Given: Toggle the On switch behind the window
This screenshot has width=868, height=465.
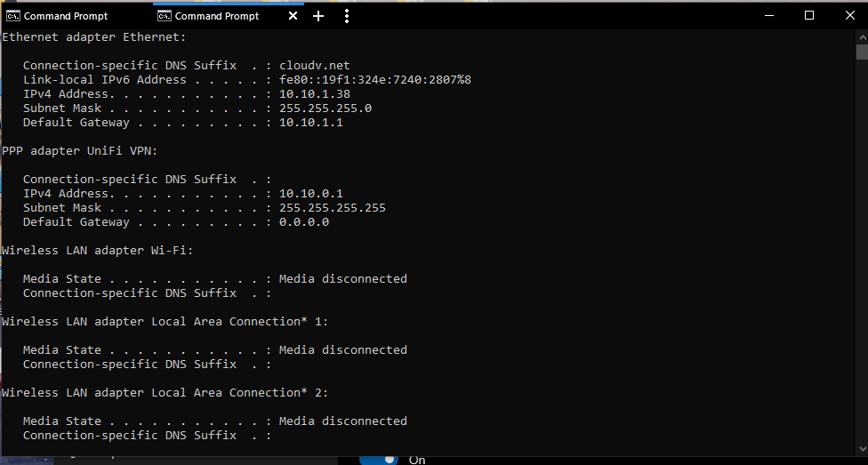Looking at the screenshot, I should (379, 460).
